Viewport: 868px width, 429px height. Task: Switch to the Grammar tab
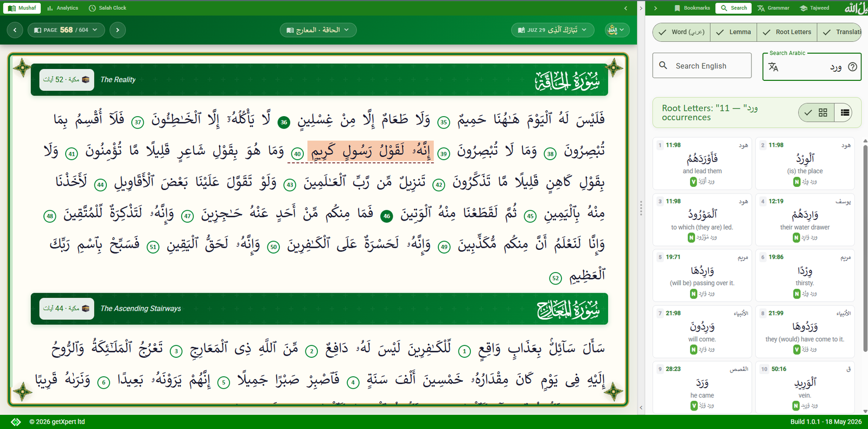pos(774,8)
